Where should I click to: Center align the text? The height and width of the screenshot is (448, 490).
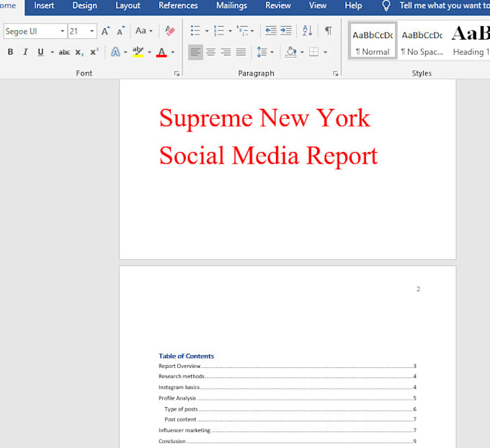pyautogui.click(x=210, y=52)
